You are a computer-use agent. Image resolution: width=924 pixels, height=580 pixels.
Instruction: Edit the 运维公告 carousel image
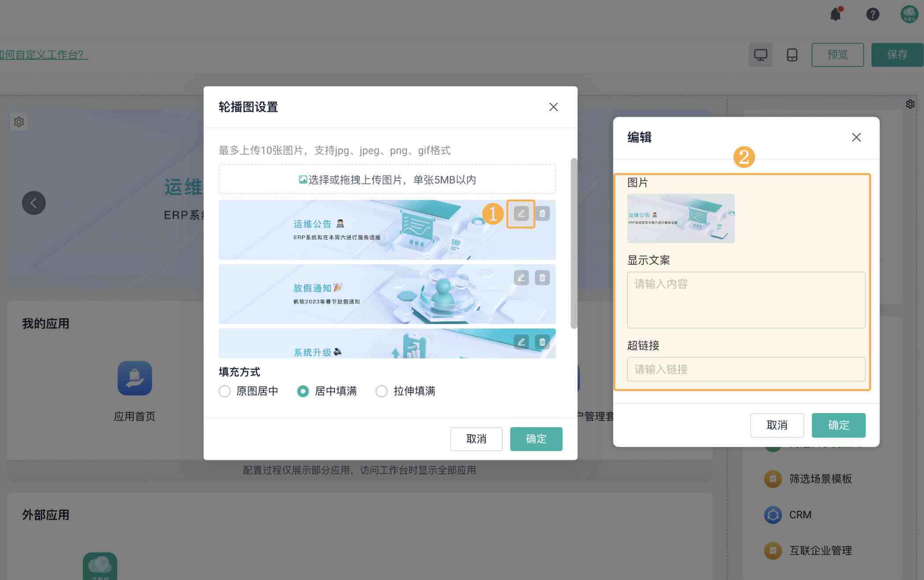tap(521, 214)
